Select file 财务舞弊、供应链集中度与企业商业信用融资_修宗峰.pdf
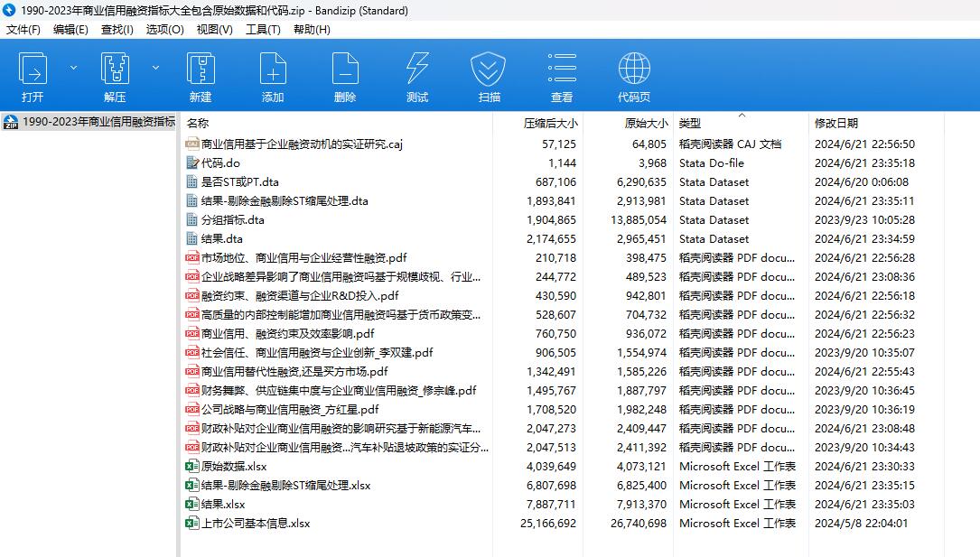Screen dimensions: 980x557 (x=339, y=390)
